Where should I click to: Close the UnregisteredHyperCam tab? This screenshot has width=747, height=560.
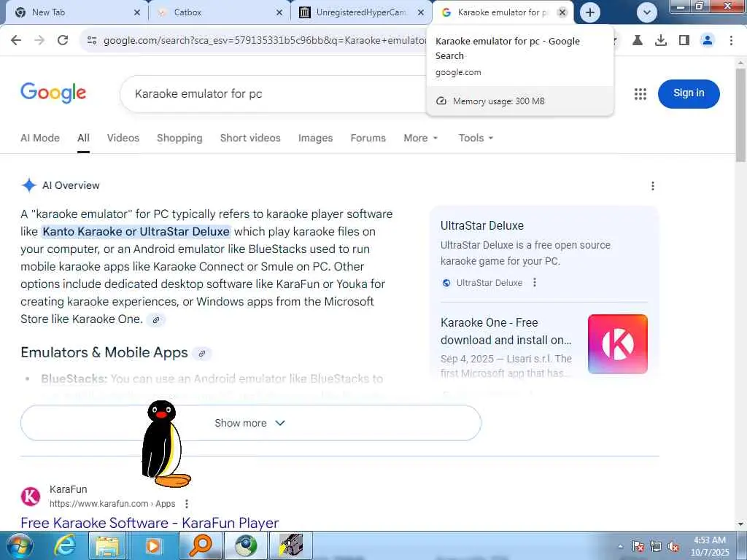point(421,12)
